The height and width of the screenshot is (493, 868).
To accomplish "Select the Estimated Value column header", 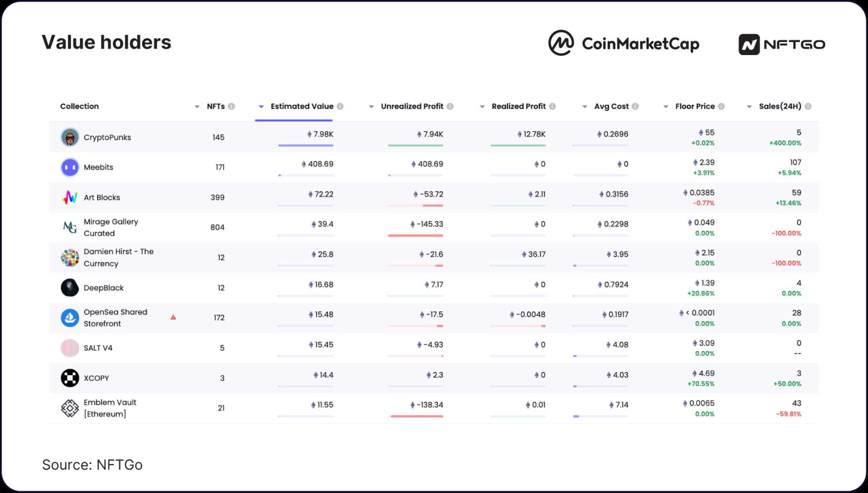I will pos(302,106).
